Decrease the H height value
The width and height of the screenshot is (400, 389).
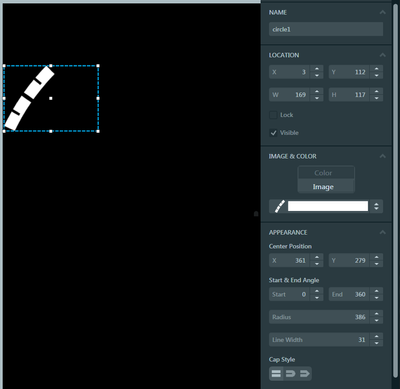click(x=376, y=98)
